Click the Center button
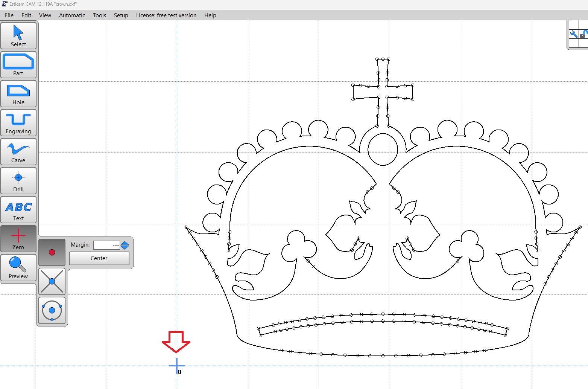The width and height of the screenshot is (588, 389). [99, 258]
